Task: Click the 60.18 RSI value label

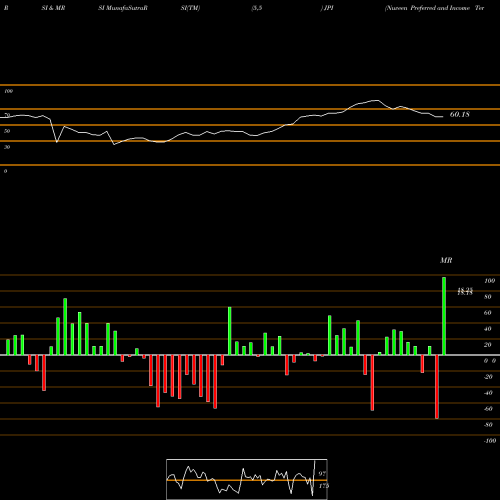Action: tap(460, 114)
